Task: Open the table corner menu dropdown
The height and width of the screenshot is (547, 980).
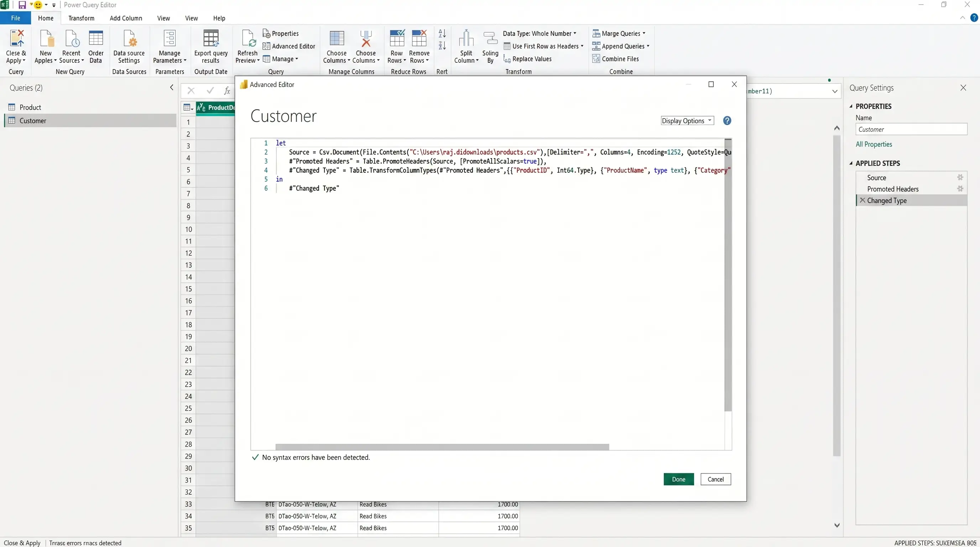Action: pyautogui.click(x=188, y=108)
